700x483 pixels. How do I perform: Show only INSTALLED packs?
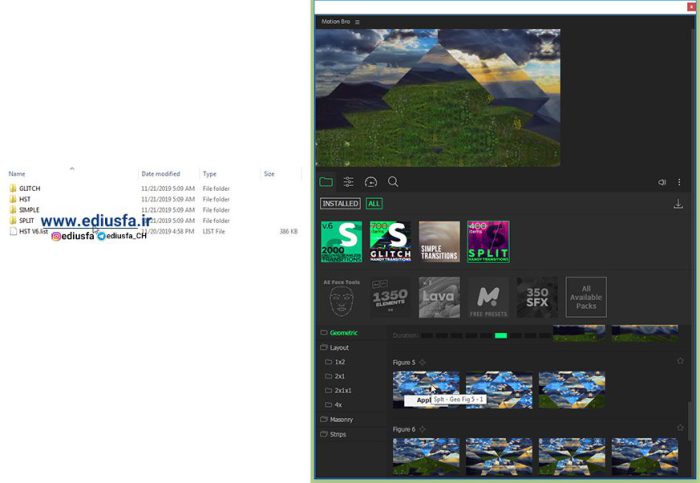click(x=340, y=204)
